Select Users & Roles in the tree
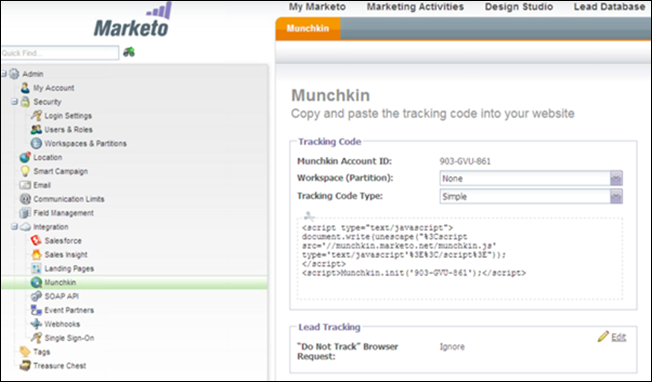This screenshot has width=652, height=382. coord(69,129)
